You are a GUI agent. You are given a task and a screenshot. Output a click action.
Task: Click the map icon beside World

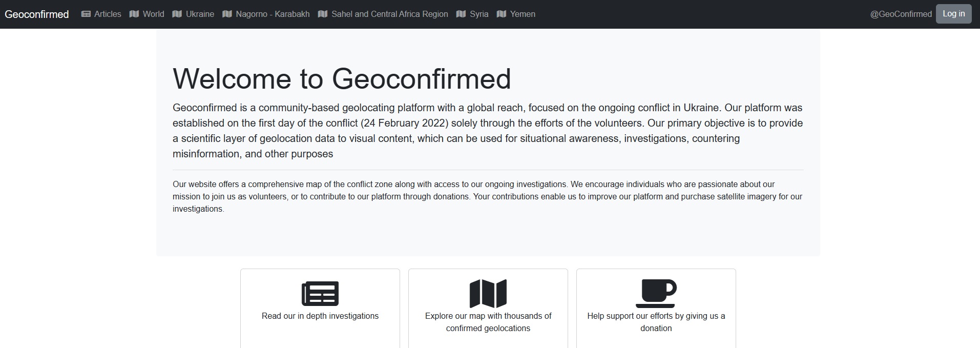[134, 14]
